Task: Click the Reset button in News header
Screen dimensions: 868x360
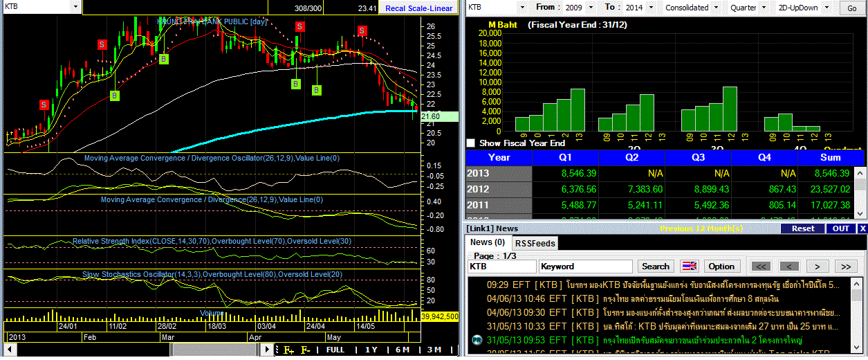Action: (803, 228)
